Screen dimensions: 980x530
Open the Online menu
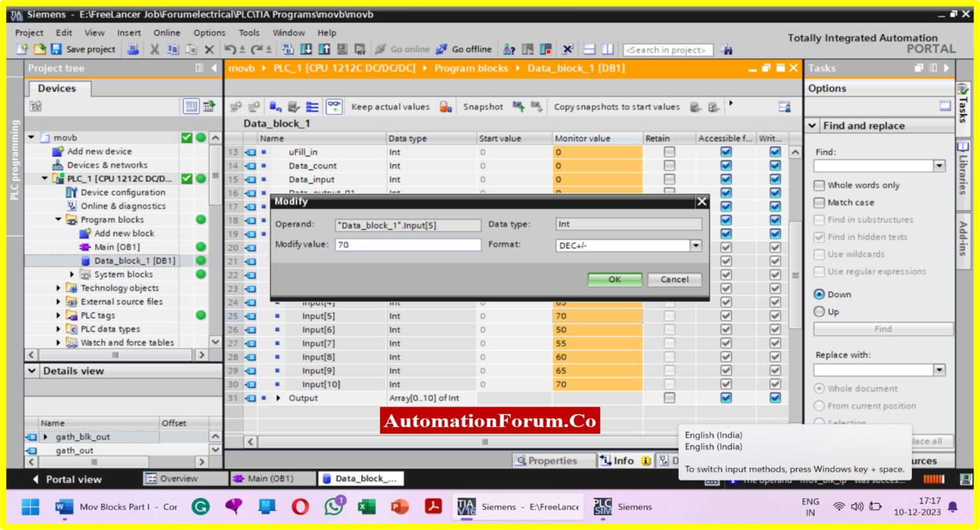166,33
